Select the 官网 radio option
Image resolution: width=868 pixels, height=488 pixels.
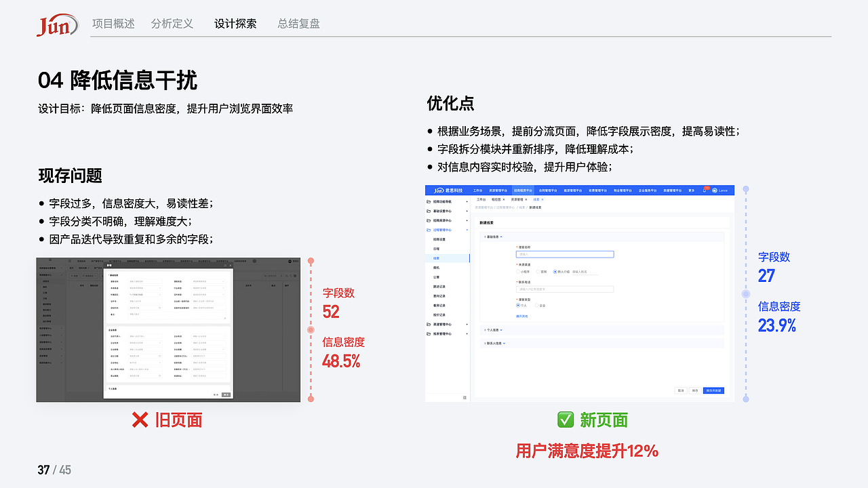click(538, 272)
